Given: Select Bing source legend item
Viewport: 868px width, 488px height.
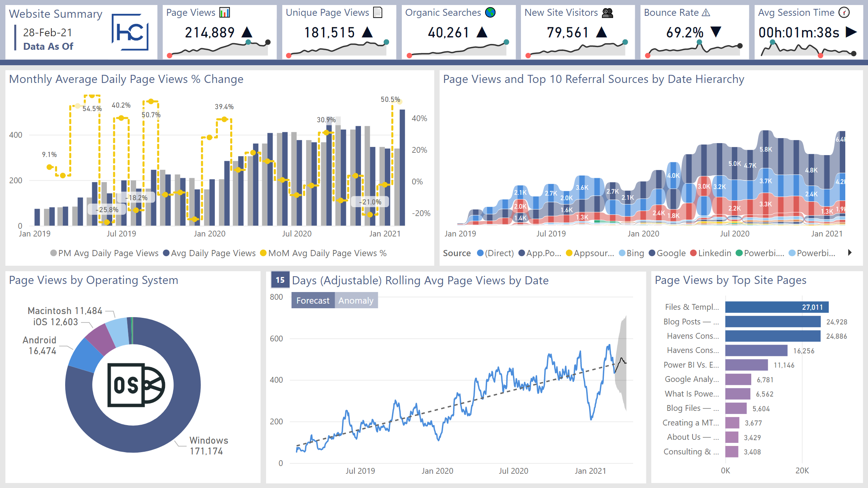Looking at the screenshot, I should coord(631,253).
